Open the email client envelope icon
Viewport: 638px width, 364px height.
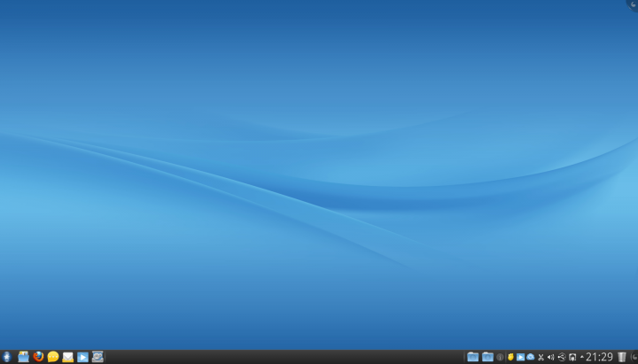(68, 357)
